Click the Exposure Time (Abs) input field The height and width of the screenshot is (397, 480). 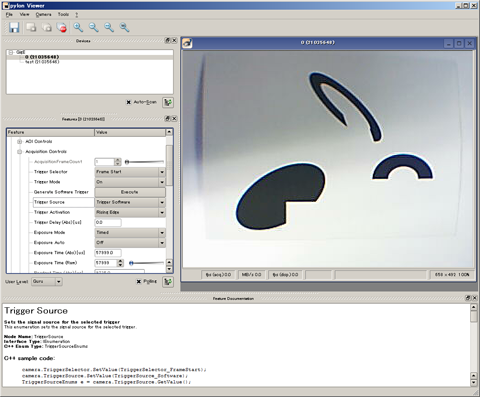[x=108, y=253]
